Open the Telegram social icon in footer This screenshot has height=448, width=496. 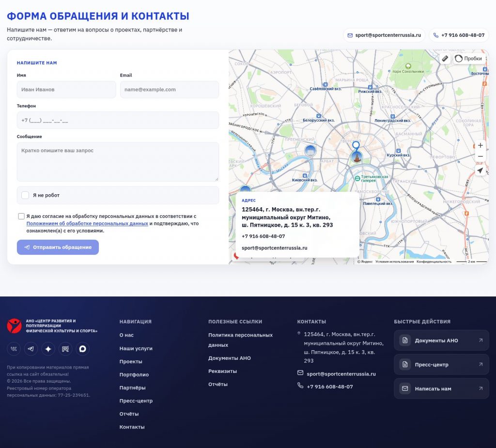point(31,349)
